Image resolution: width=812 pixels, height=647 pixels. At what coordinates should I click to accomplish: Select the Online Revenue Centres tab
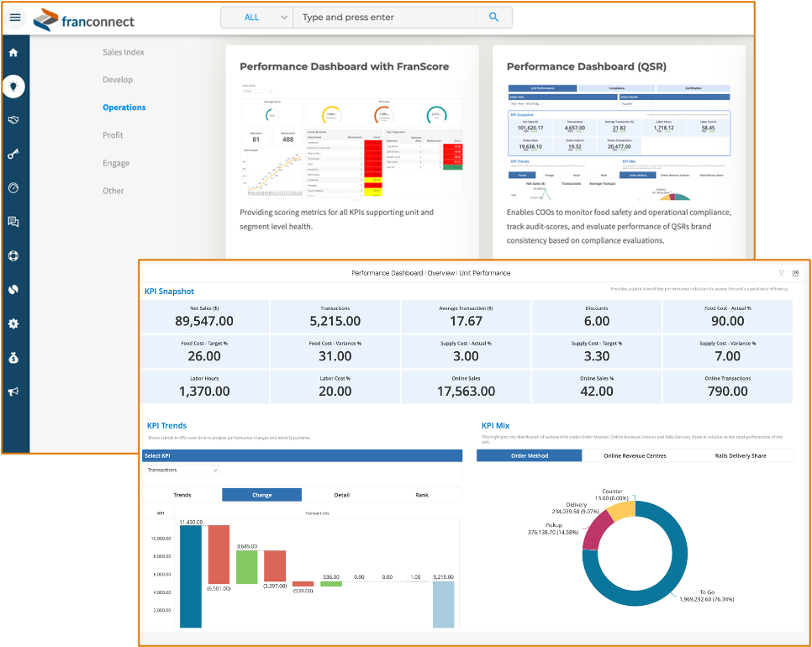tap(635, 455)
